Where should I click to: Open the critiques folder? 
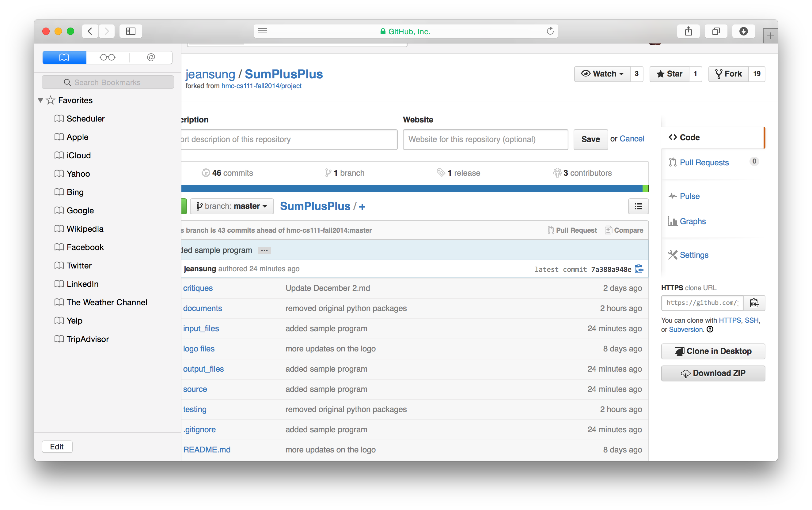coord(198,288)
